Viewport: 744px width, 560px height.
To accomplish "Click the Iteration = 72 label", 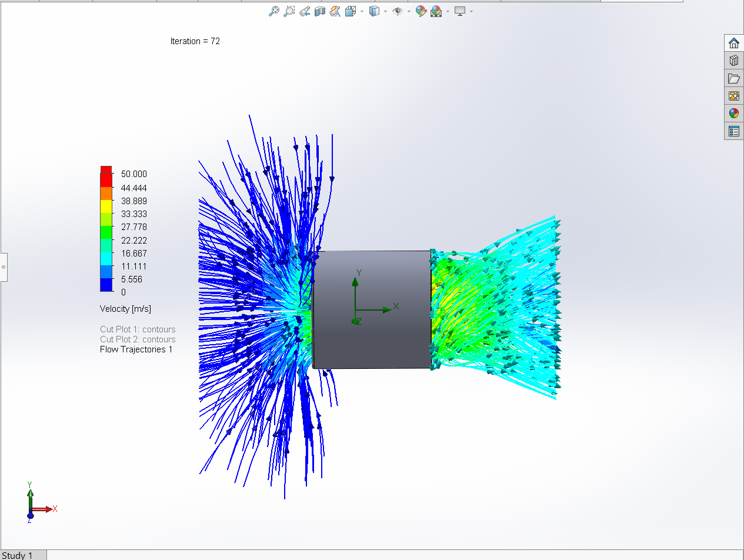I will [195, 41].
